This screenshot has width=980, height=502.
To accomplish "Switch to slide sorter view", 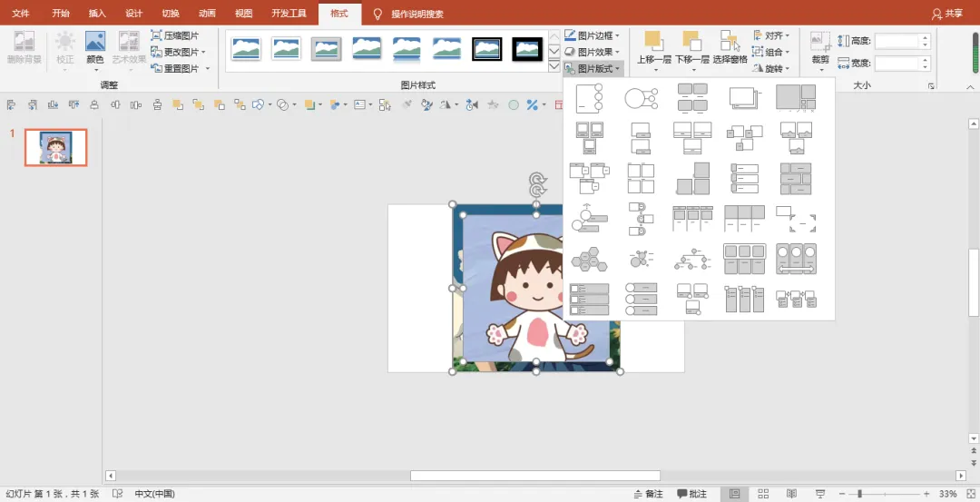I will pyautogui.click(x=762, y=494).
